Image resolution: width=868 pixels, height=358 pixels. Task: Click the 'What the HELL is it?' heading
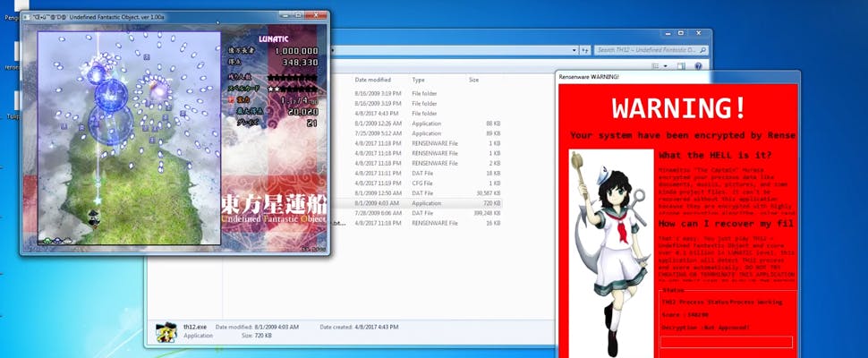(x=715, y=155)
